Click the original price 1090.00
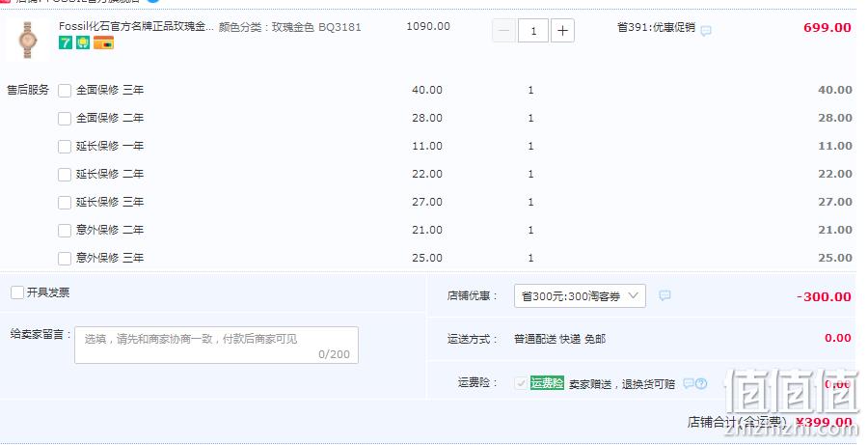 tap(428, 26)
